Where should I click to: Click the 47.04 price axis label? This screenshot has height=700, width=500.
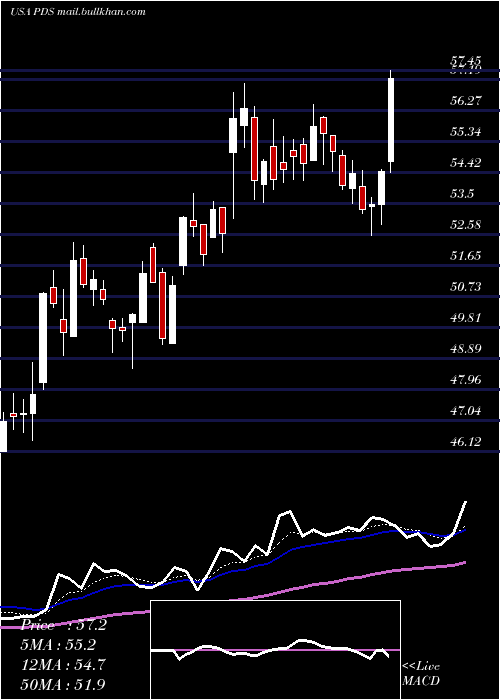point(466,411)
